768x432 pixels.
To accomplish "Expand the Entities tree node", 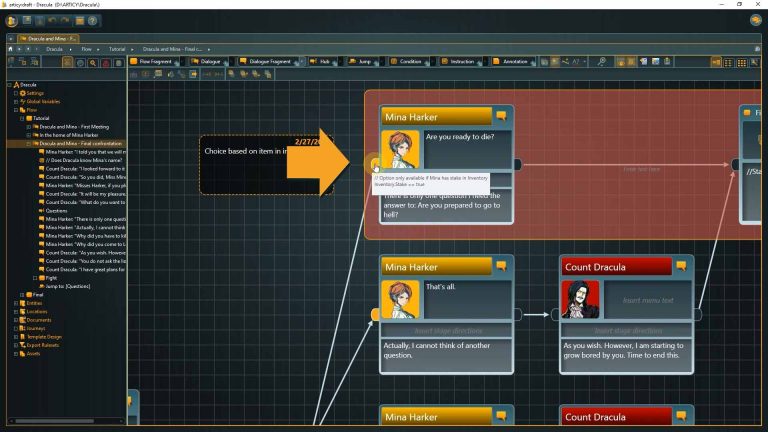I will [x=16, y=303].
